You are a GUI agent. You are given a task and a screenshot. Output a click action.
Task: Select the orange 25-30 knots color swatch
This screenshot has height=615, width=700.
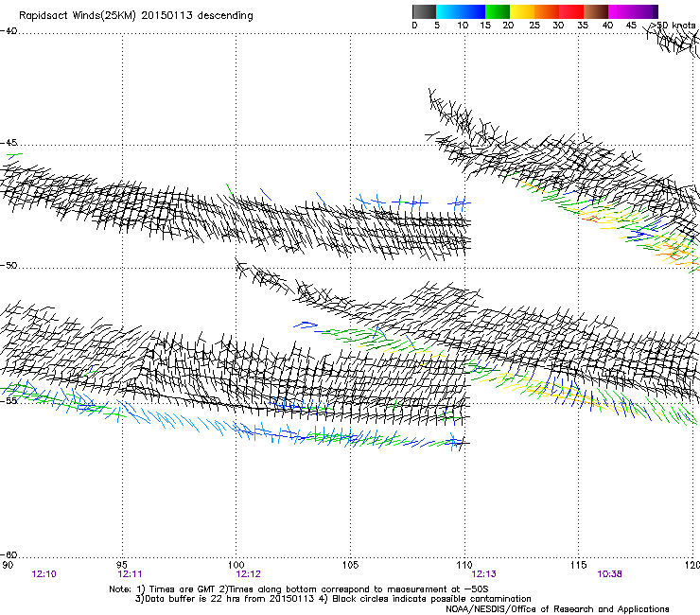547,11
